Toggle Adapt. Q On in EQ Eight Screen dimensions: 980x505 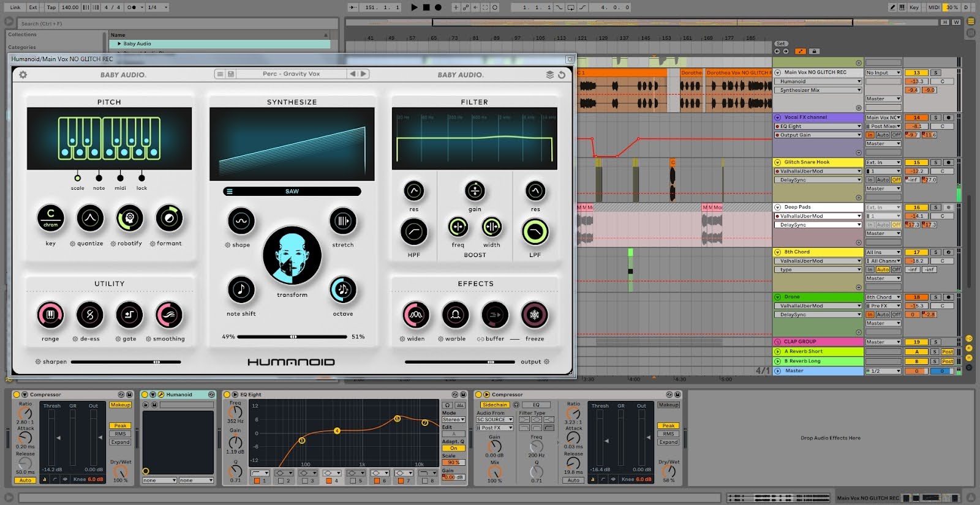click(453, 448)
